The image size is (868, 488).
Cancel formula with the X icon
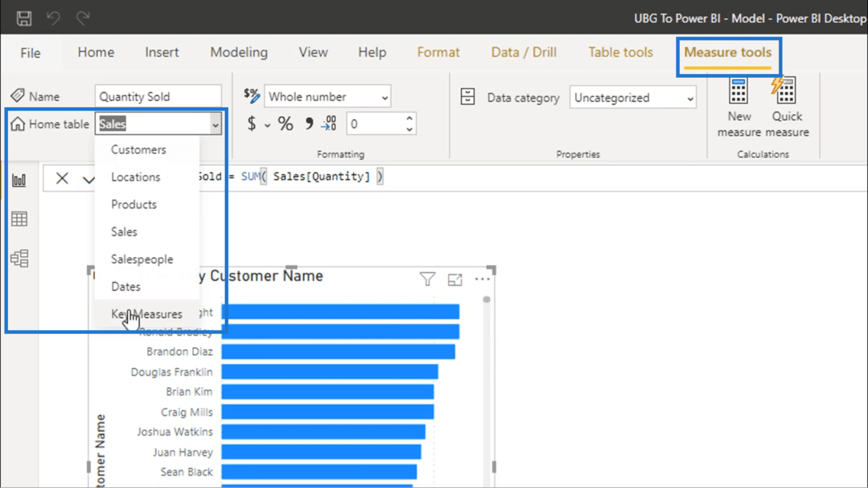62,178
